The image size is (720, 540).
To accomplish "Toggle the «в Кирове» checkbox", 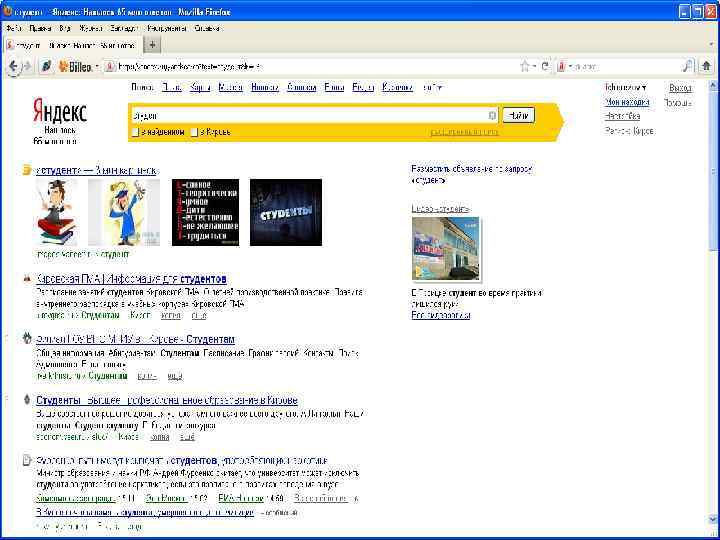I will click(194, 132).
